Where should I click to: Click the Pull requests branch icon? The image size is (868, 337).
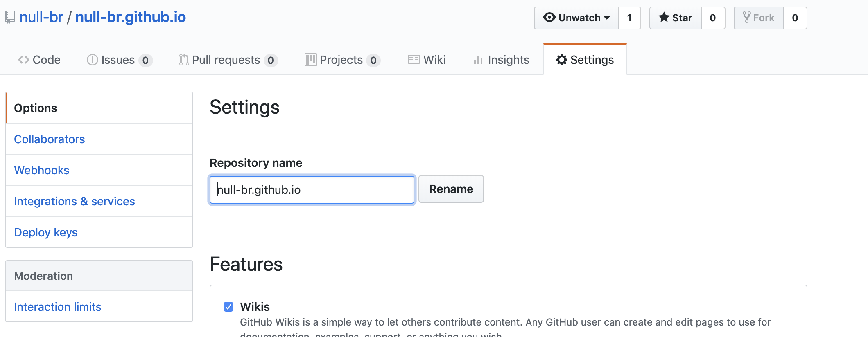[x=184, y=60]
